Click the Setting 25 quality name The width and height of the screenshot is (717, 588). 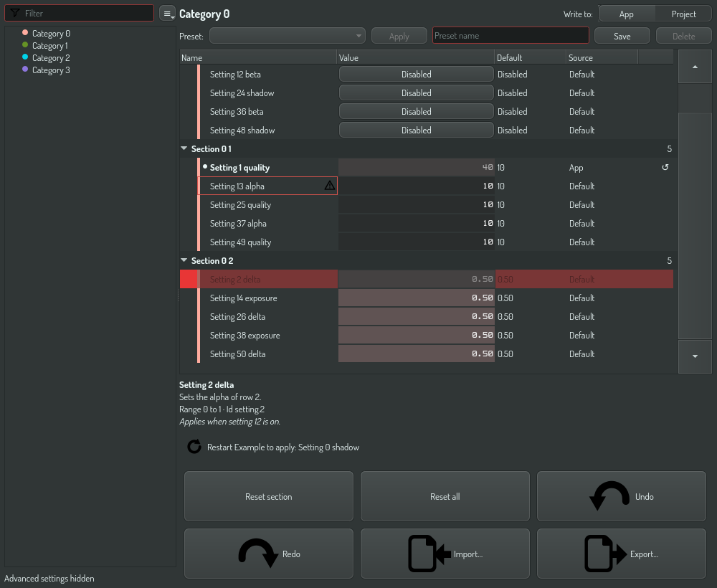point(240,205)
